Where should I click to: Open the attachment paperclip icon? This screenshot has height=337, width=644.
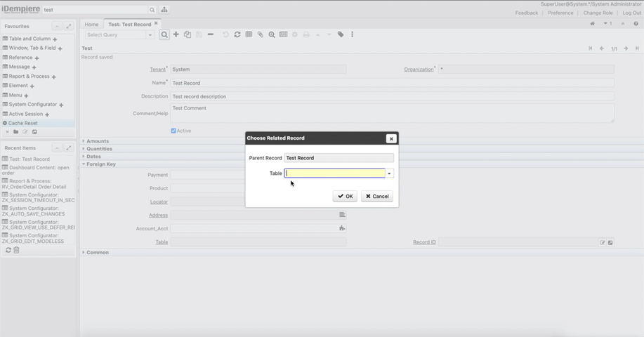pyautogui.click(x=260, y=34)
